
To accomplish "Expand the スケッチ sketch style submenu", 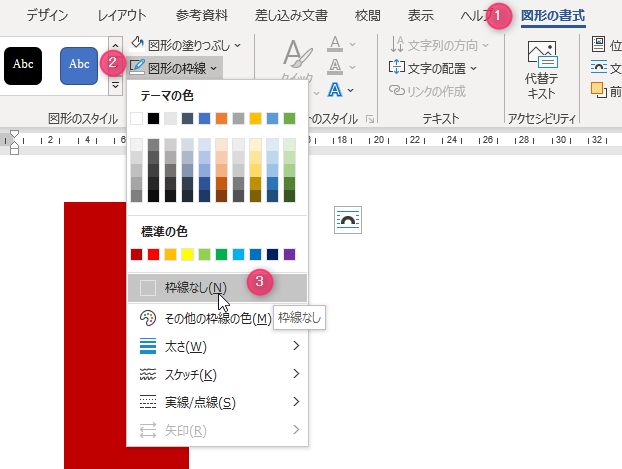I will point(217,374).
